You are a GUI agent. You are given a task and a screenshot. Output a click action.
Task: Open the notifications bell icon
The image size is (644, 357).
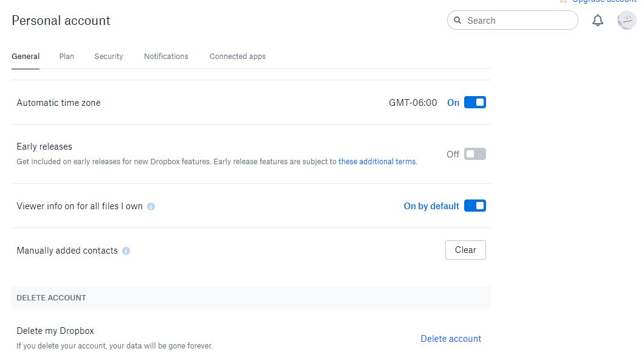(x=598, y=20)
